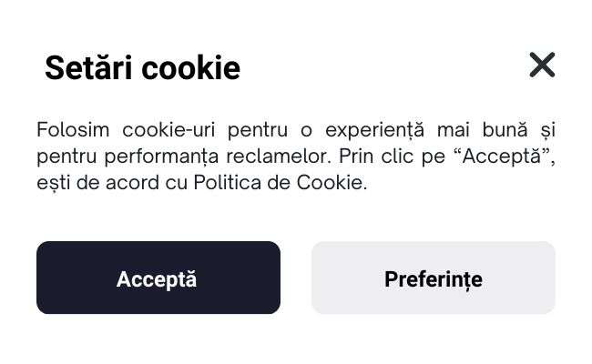Click the word cookie in the title

point(191,68)
